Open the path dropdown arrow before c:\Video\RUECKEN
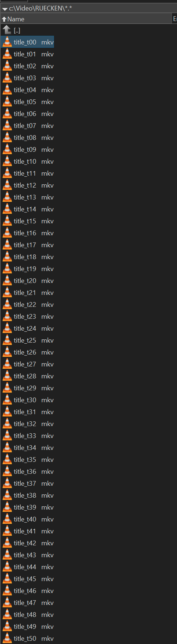Image resolution: width=177 pixels, height=644 pixels. pyautogui.click(x=5, y=8)
